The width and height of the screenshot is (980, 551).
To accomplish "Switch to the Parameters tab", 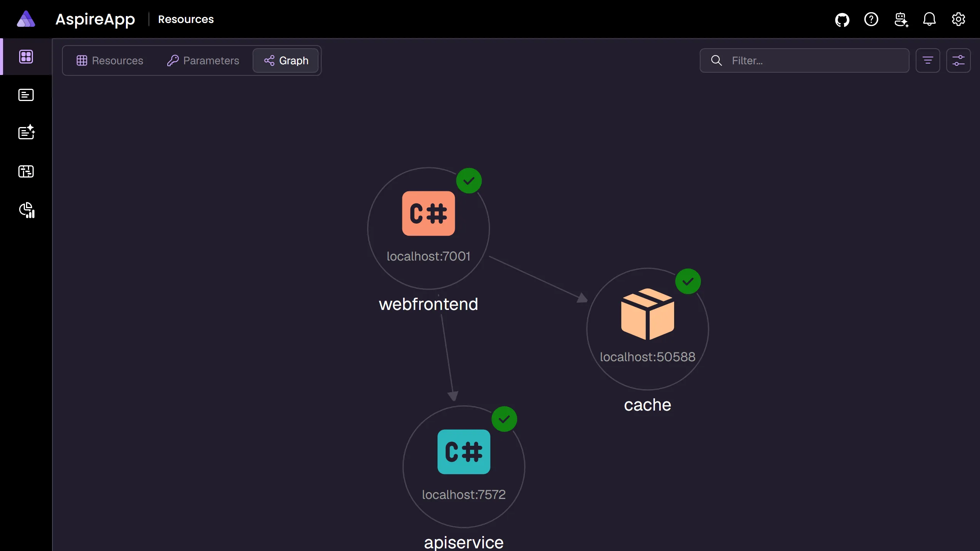I will (203, 60).
